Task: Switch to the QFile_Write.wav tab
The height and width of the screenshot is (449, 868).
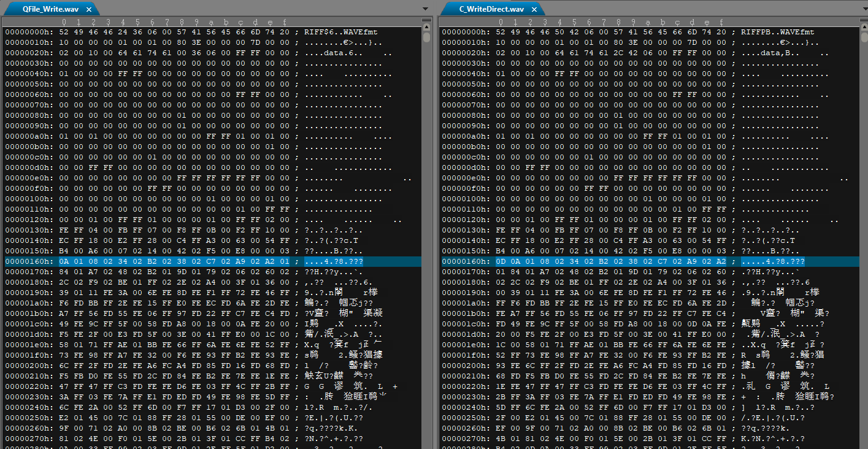Action: pyautogui.click(x=50, y=9)
